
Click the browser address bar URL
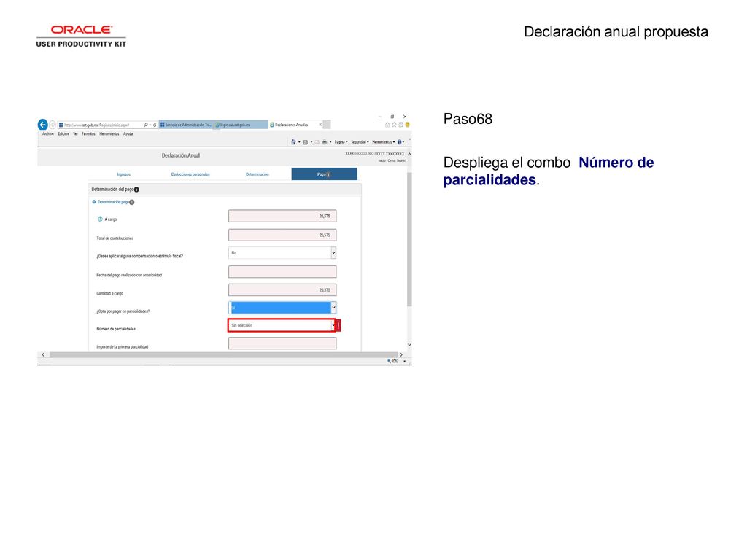tap(97, 125)
